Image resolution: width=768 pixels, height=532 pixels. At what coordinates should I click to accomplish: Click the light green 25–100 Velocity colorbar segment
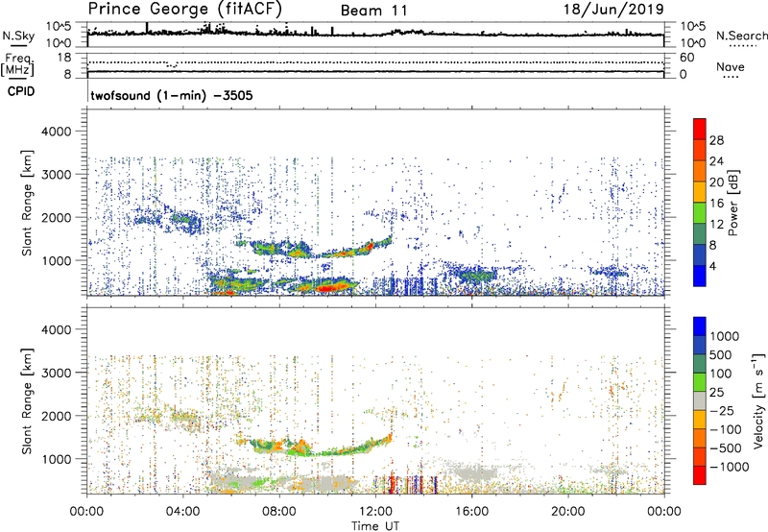point(700,382)
